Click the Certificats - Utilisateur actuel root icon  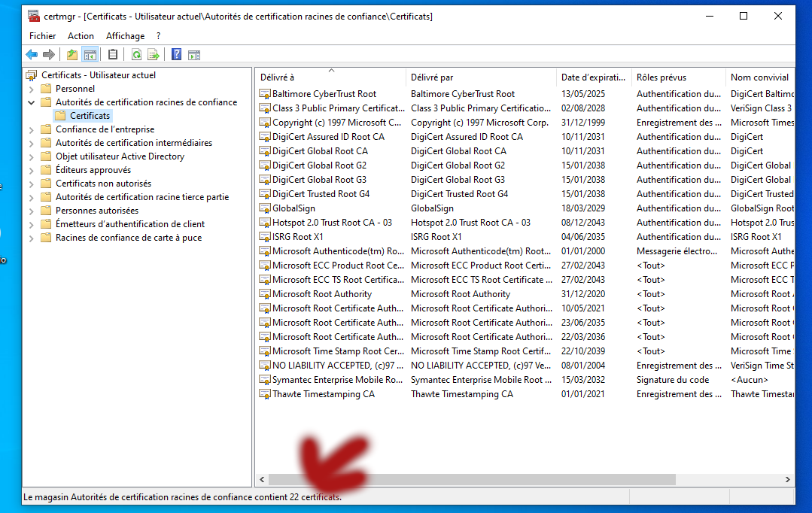pos(32,75)
